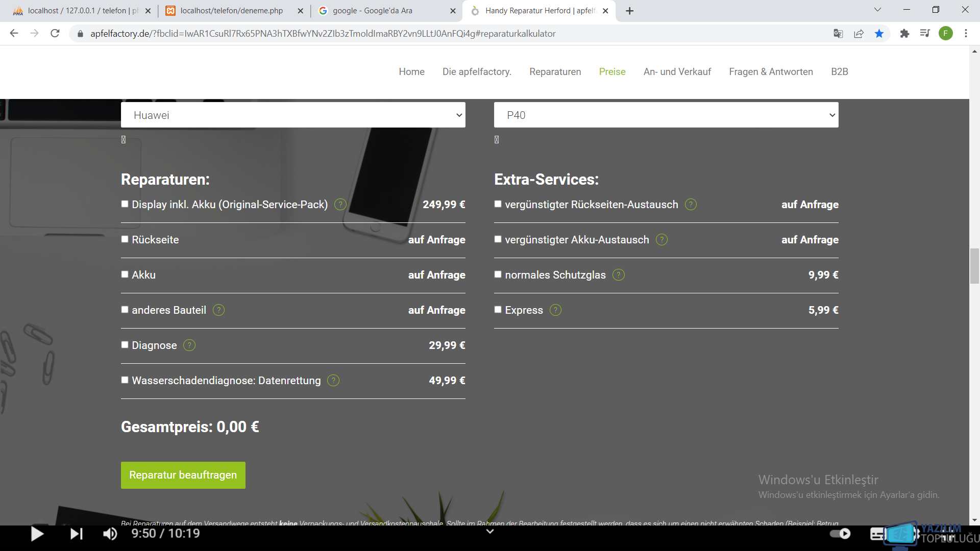Click help icon next to Express

click(555, 310)
